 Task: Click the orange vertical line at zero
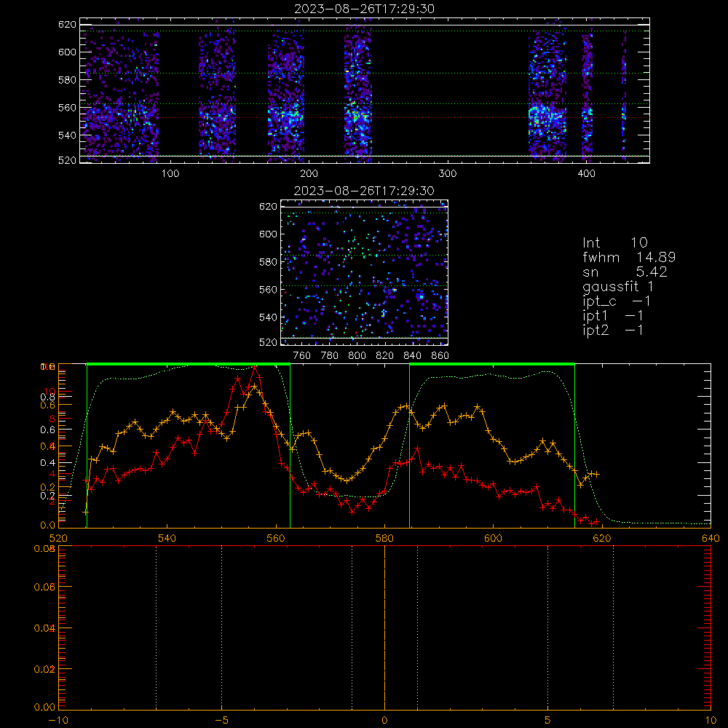click(x=384, y=628)
